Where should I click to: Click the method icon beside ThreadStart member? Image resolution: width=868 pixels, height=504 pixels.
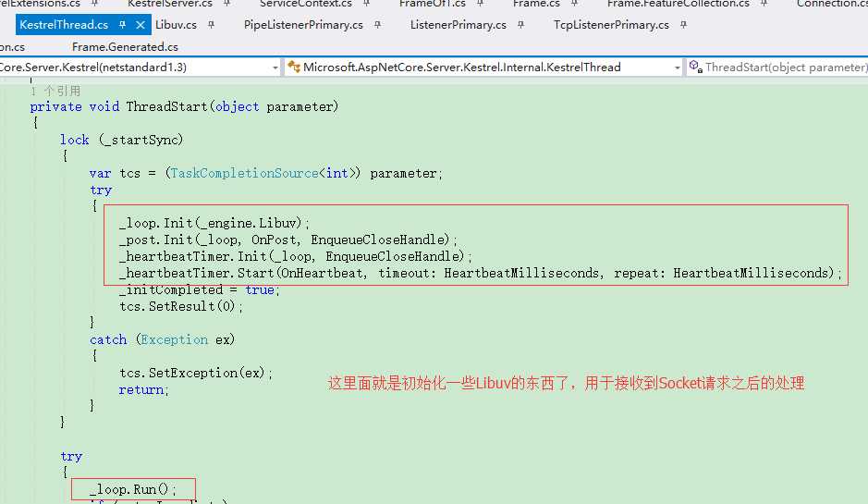(x=696, y=67)
